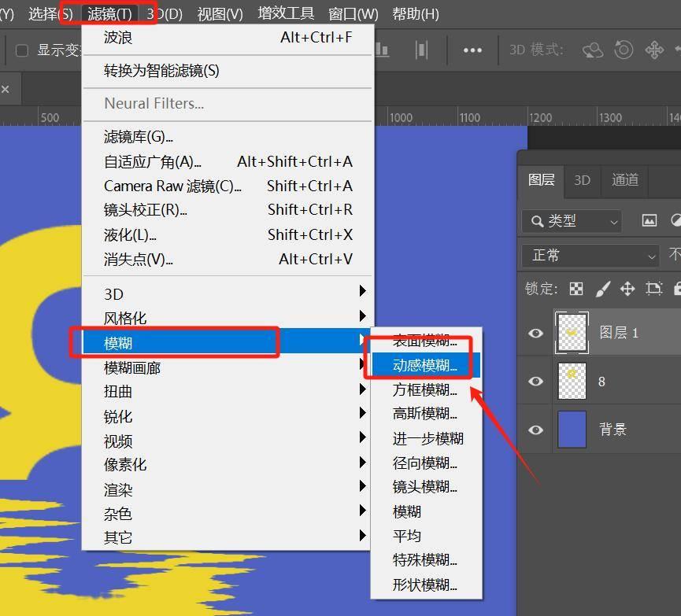Open the more options ellipsis in options bar
The width and height of the screenshot is (681, 616).
click(x=472, y=50)
